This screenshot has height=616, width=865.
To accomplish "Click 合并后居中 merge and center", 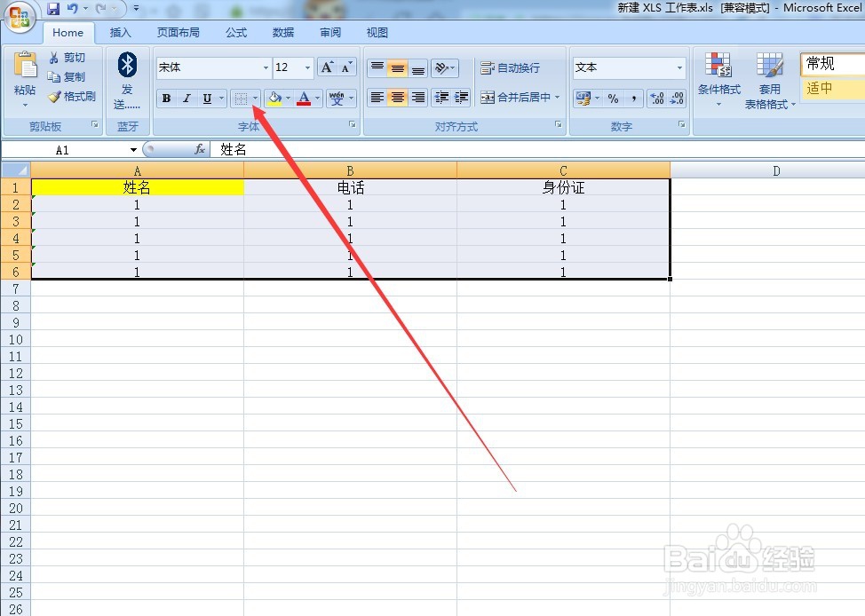I will pyautogui.click(x=516, y=98).
